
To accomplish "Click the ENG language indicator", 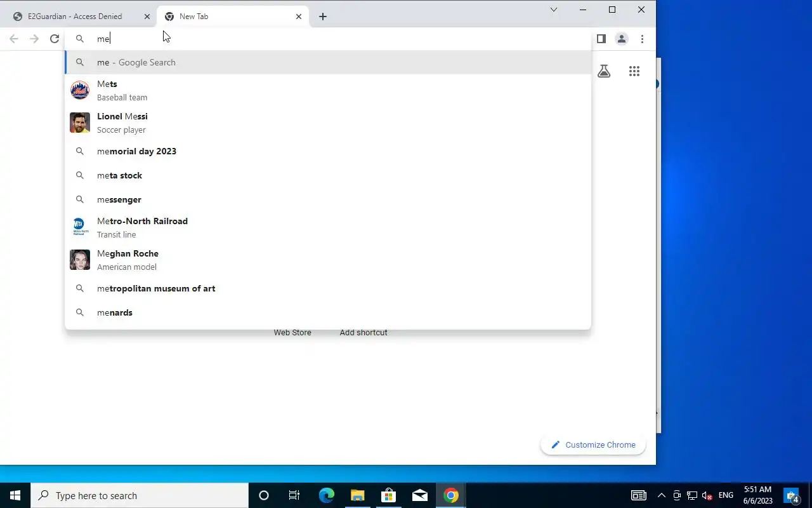I will coord(726,495).
